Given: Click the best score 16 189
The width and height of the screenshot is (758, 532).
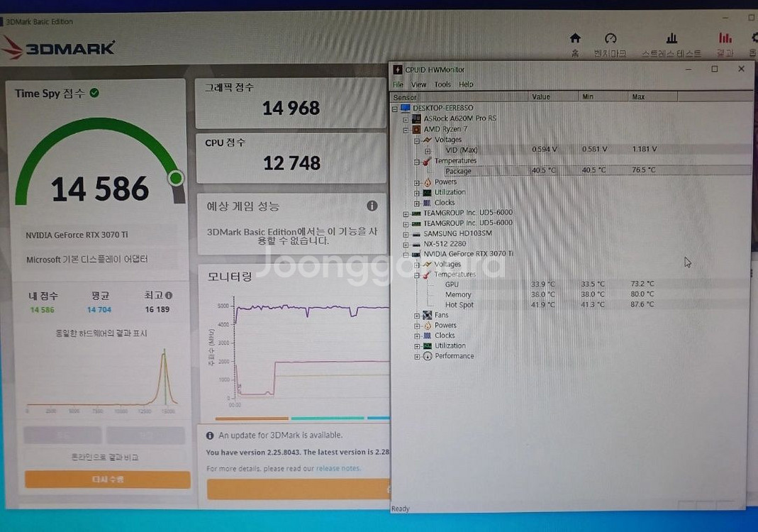Looking at the screenshot, I should (157, 309).
